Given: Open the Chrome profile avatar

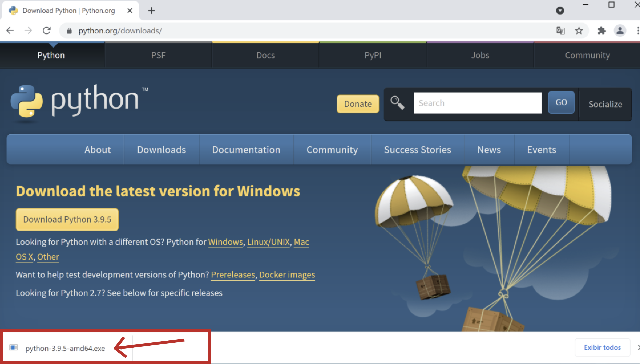Looking at the screenshot, I should pos(620,30).
